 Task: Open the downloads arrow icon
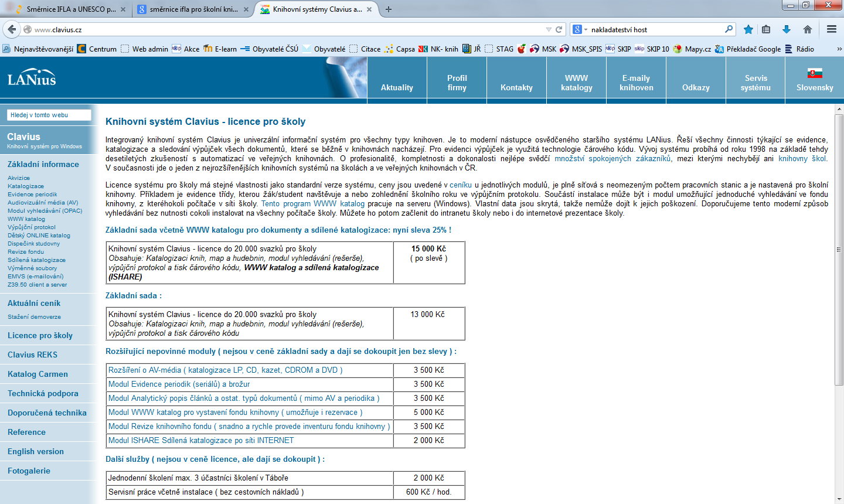click(x=787, y=29)
